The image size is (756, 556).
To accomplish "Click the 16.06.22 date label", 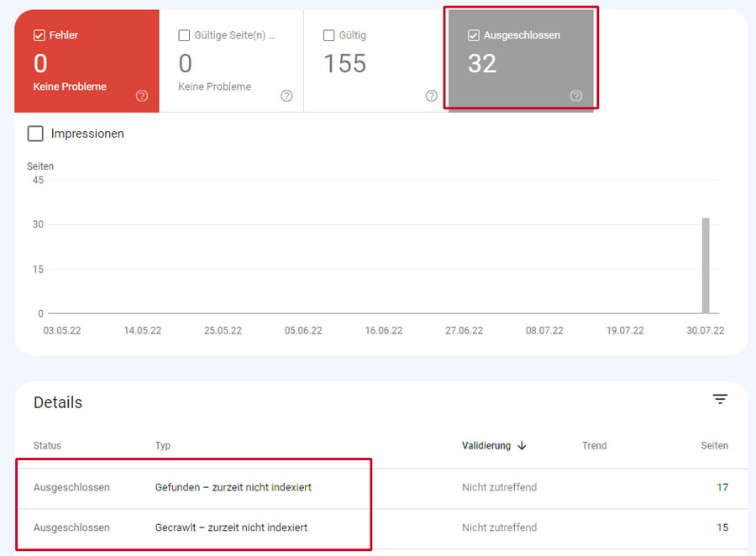I will pyautogui.click(x=384, y=331).
